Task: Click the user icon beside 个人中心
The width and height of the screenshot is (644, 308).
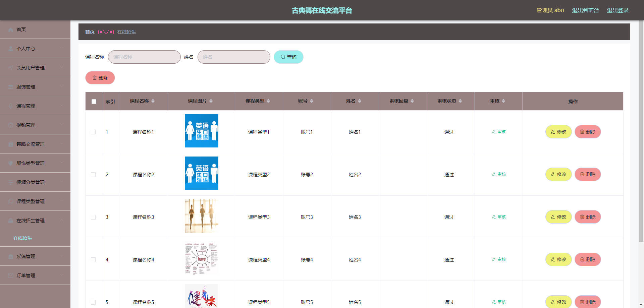Action: [x=11, y=49]
